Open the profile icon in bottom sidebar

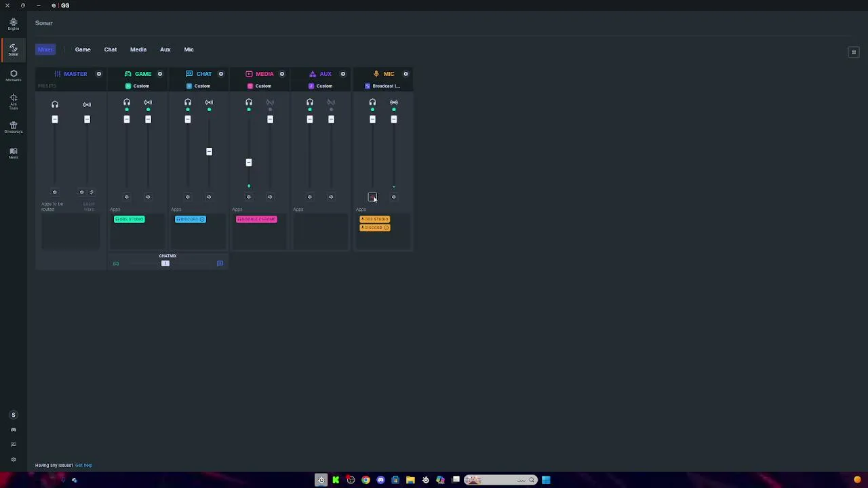[x=13, y=415]
